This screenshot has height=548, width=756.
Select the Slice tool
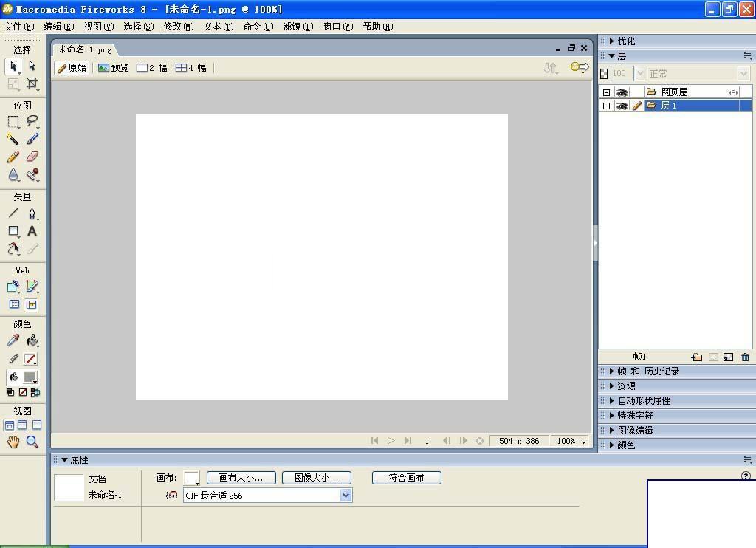tap(30, 286)
